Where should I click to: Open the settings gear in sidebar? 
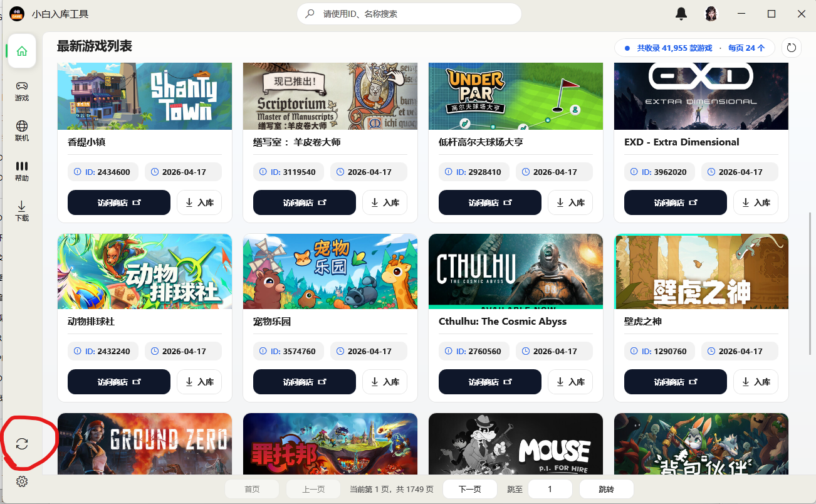coord(22,481)
